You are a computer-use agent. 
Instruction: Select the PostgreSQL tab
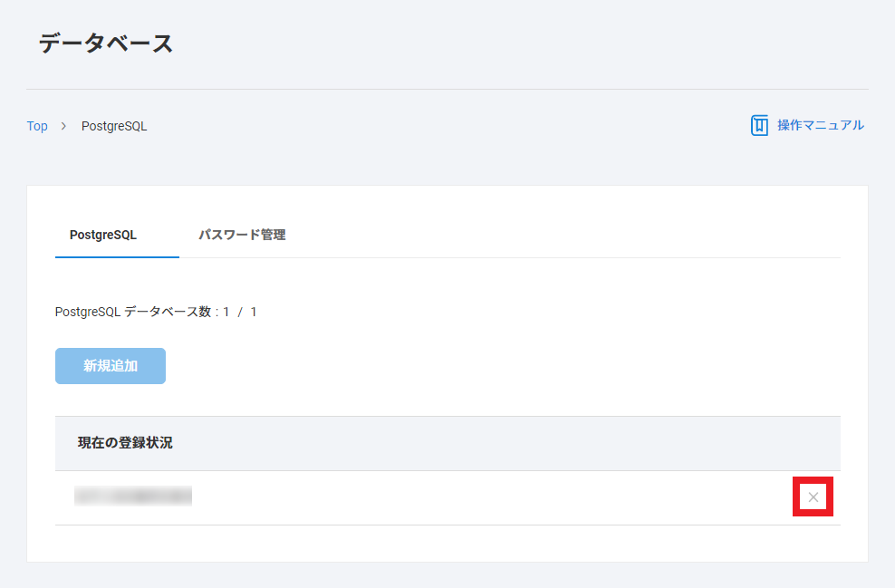pyautogui.click(x=103, y=235)
